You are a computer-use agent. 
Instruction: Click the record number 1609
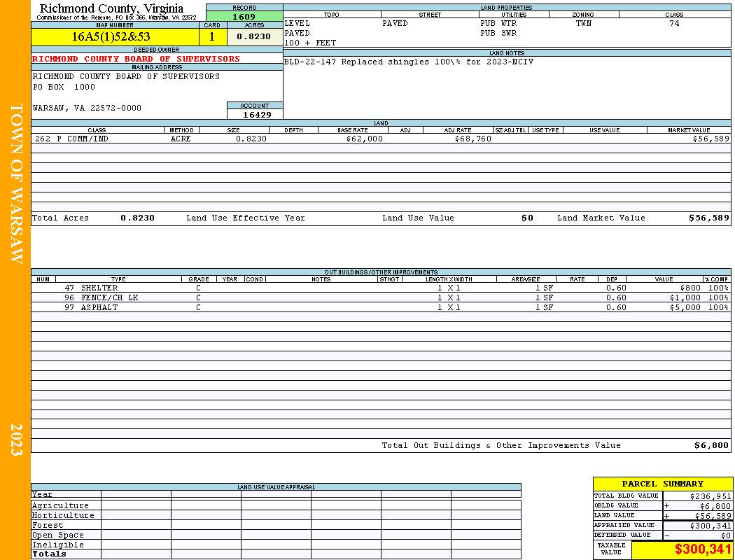point(244,16)
